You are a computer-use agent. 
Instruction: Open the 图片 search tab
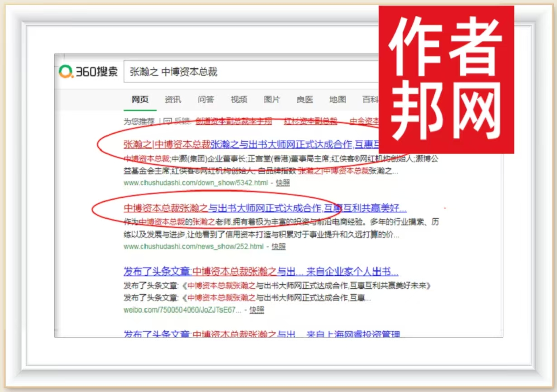[272, 100]
